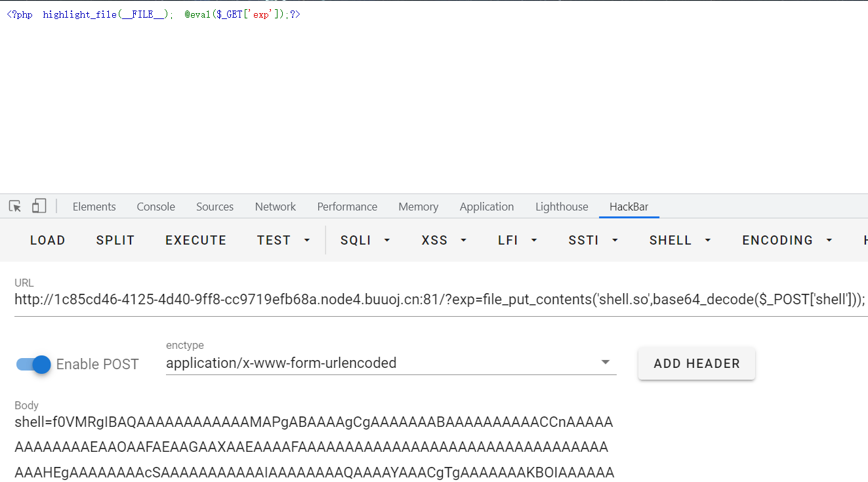Open the Elements tab
The height and width of the screenshot is (482, 868).
coord(94,207)
